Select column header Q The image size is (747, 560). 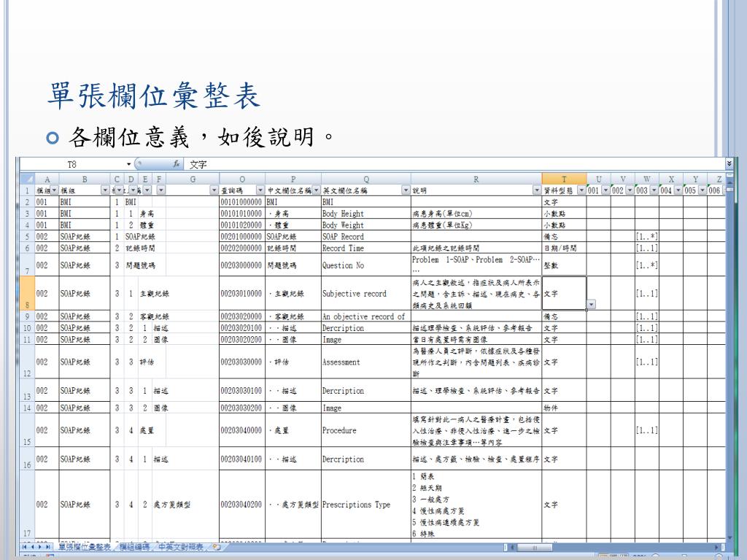click(x=366, y=179)
